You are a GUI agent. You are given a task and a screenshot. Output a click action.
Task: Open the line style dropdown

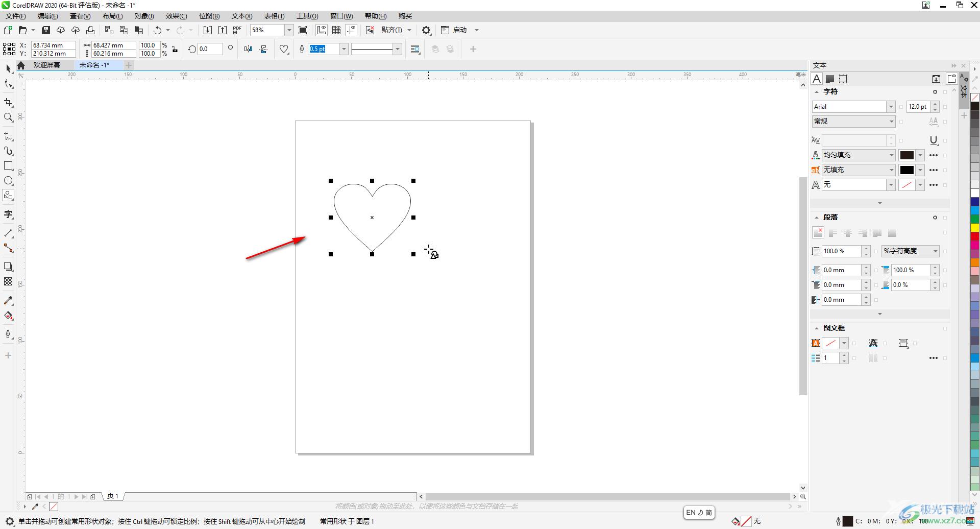(x=397, y=49)
